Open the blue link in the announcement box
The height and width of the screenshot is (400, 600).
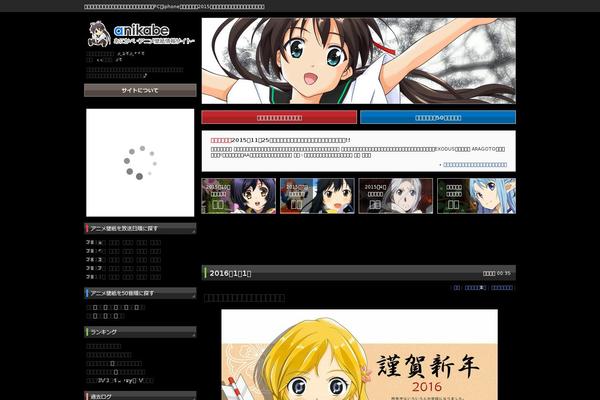(x=475, y=165)
